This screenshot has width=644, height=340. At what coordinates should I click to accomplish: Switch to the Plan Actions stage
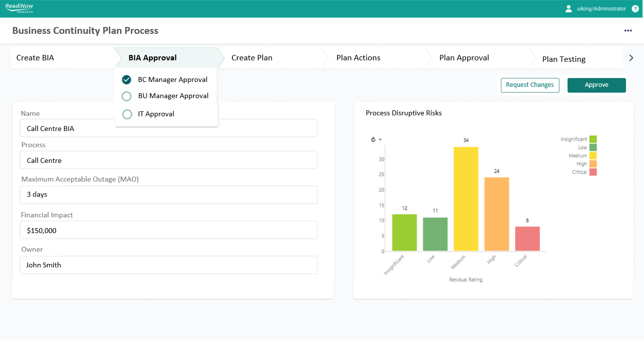(x=358, y=58)
